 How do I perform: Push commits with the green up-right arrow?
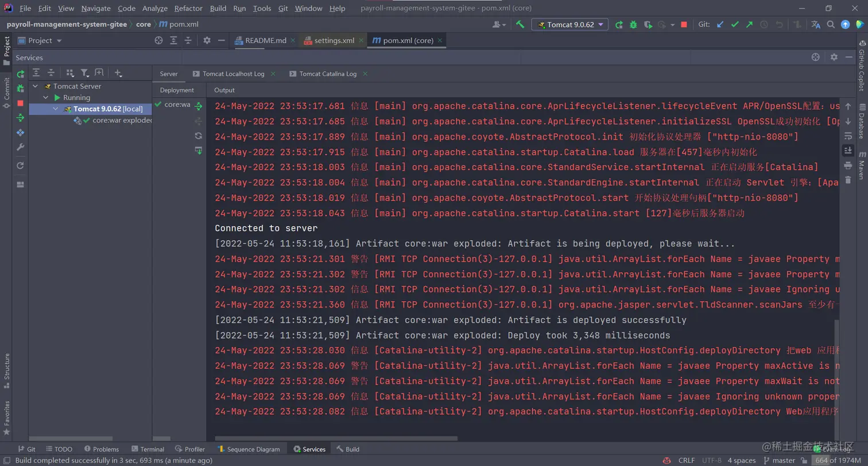(749, 25)
